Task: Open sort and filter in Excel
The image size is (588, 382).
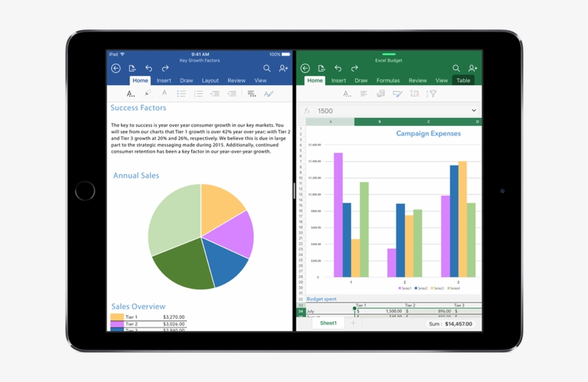Action: pyautogui.click(x=432, y=94)
